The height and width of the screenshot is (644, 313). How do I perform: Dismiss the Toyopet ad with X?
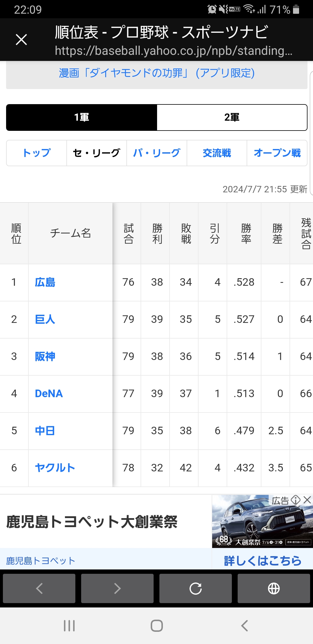[307, 500]
